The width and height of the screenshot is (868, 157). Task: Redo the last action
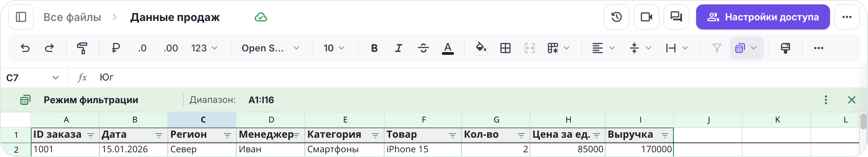click(x=50, y=48)
